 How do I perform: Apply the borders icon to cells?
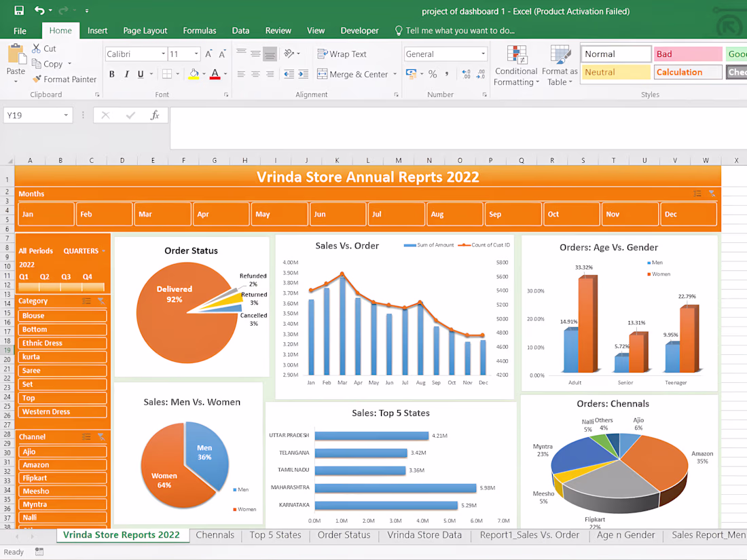(167, 74)
